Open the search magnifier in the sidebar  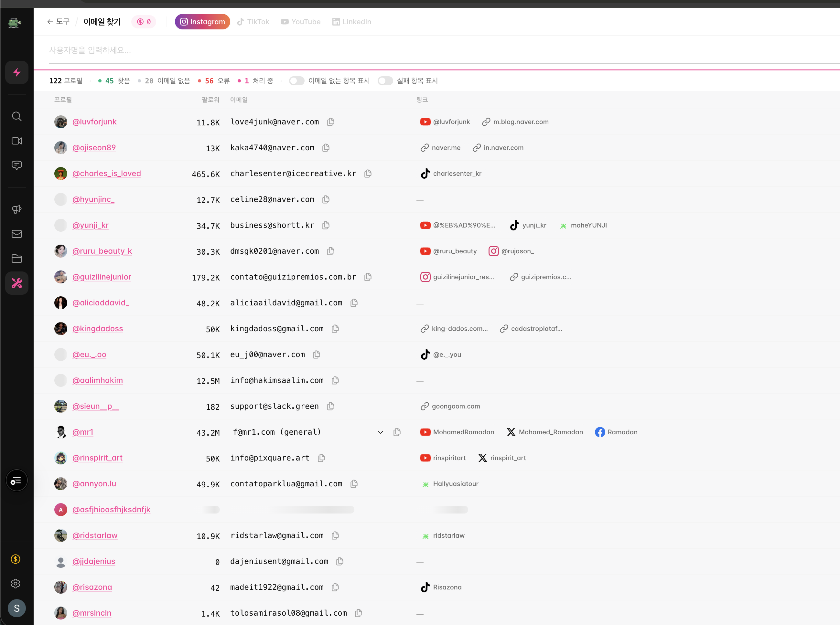point(17,116)
